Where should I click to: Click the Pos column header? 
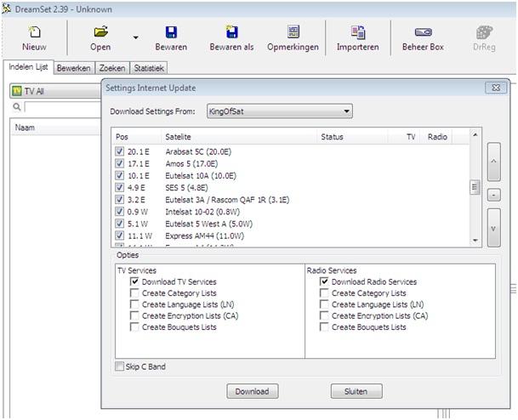[x=136, y=137]
